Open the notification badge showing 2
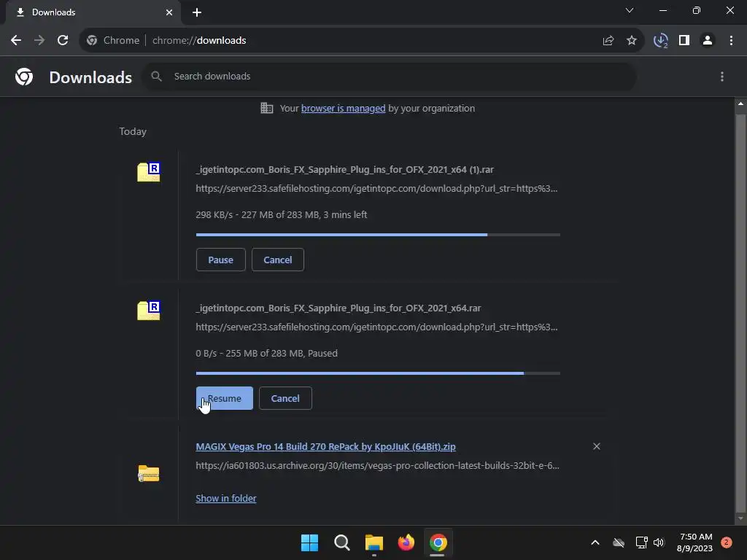 point(726,542)
